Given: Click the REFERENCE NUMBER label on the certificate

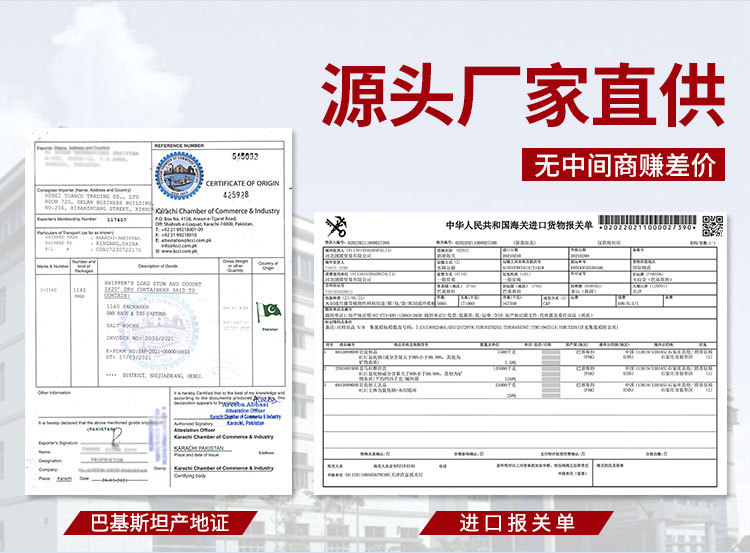Looking at the screenshot, I should pos(179,145).
